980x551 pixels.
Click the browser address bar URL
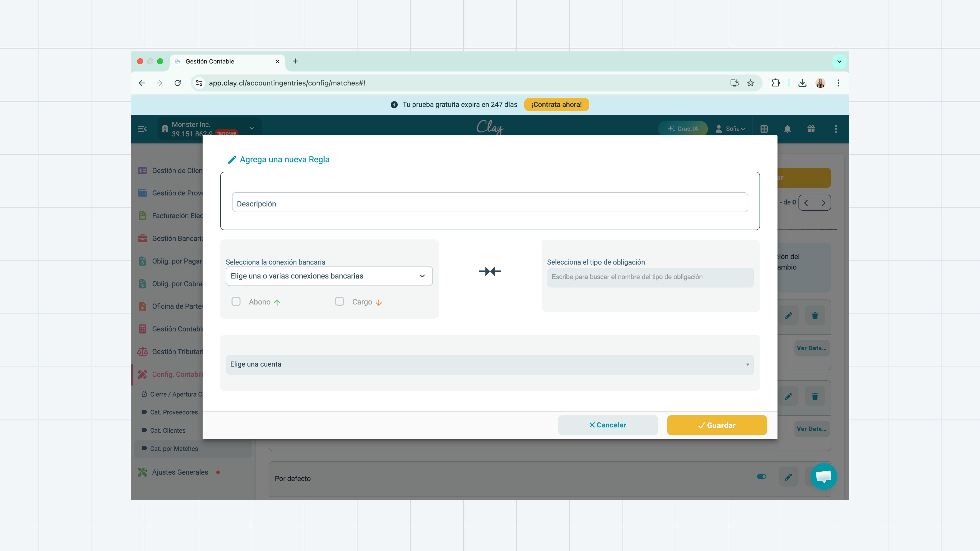287,83
